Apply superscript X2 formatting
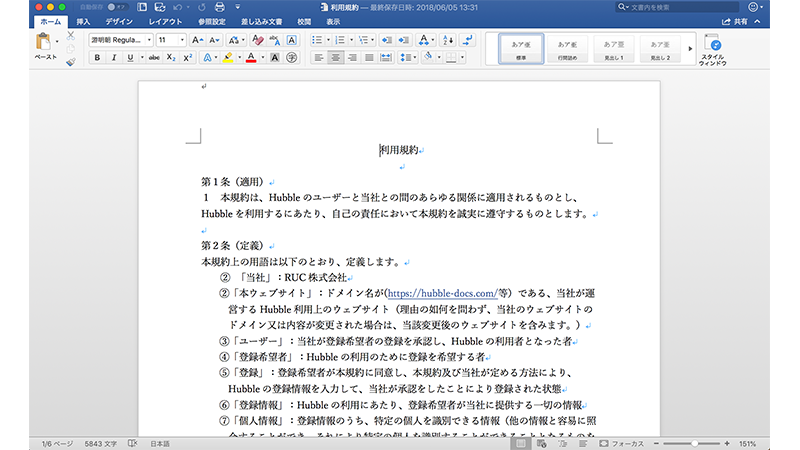The height and width of the screenshot is (450, 800). tap(188, 58)
